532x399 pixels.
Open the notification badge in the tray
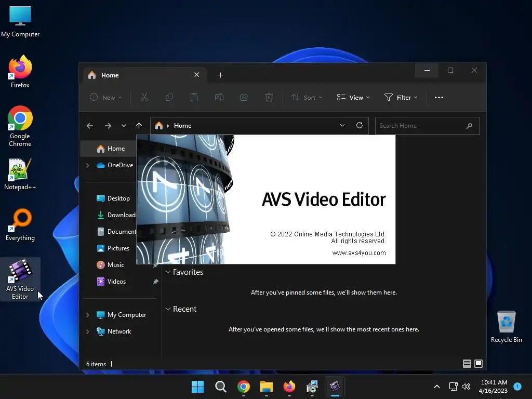517,386
